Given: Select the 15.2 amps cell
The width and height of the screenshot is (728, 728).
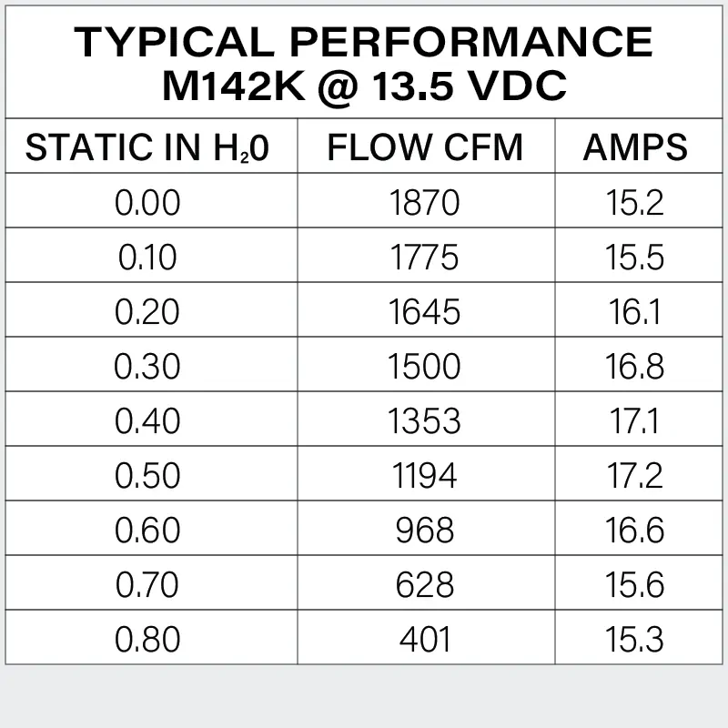Looking at the screenshot, I should coord(635,202).
